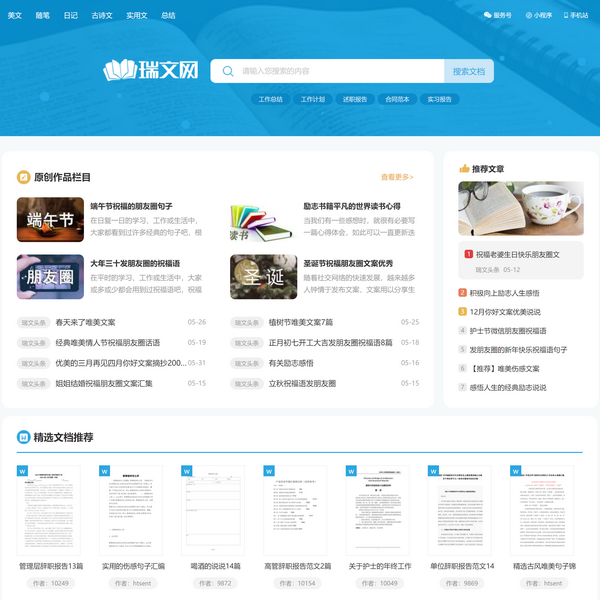Open the 圣诞 article thumbnail image

click(263, 277)
